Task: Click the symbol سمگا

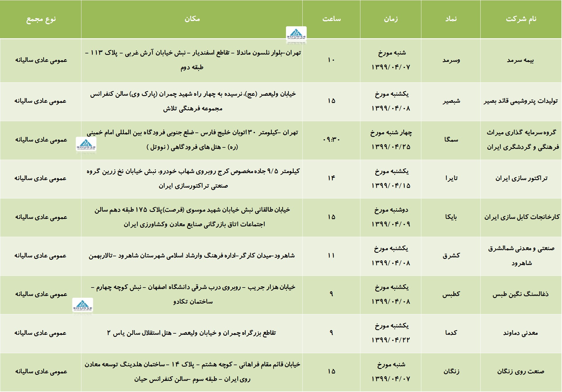Action: [x=451, y=140]
